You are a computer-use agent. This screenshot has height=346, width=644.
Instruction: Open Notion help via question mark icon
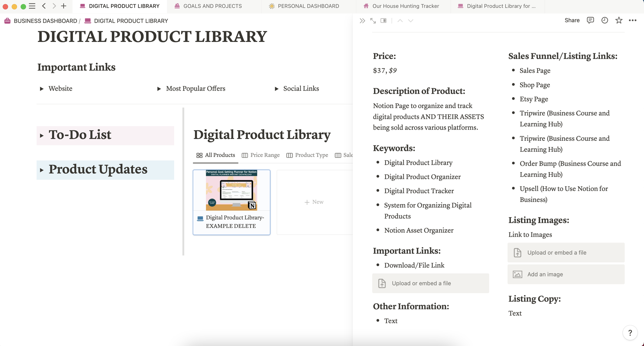coord(630,333)
